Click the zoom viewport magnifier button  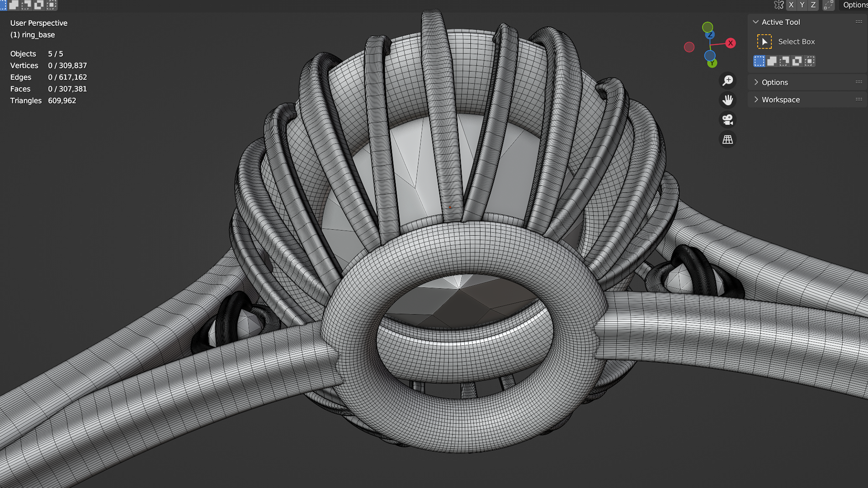coord(727,80)
